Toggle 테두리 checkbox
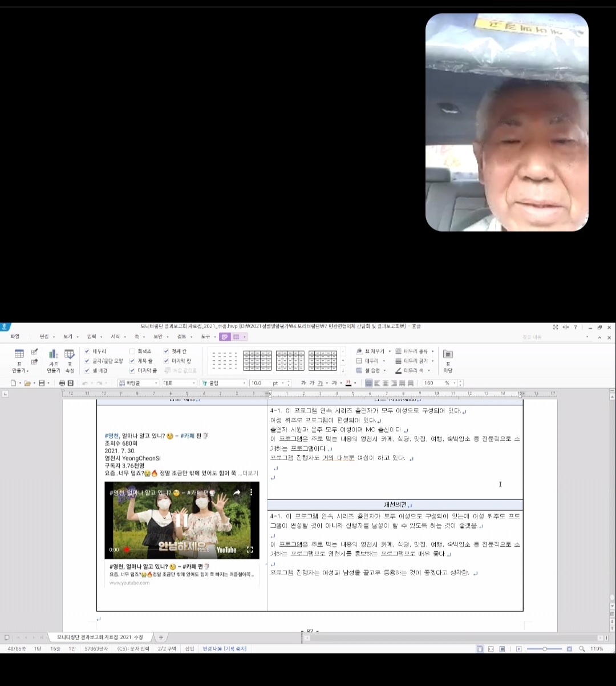616x686 pixels. [87, 351]
